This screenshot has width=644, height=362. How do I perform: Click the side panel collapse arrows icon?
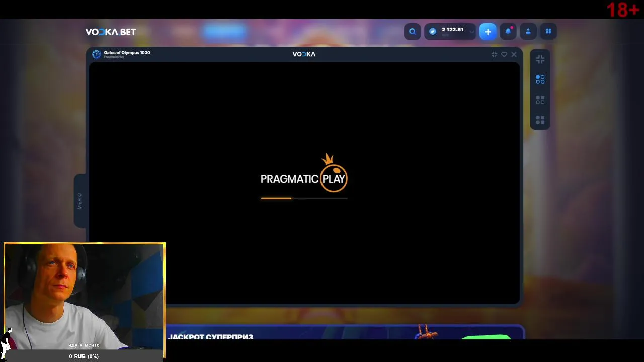[x=540, y=59]
